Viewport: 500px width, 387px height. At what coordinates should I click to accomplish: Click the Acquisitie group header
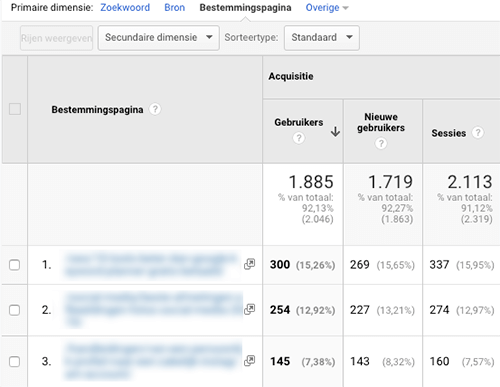[x=291, y=76]
